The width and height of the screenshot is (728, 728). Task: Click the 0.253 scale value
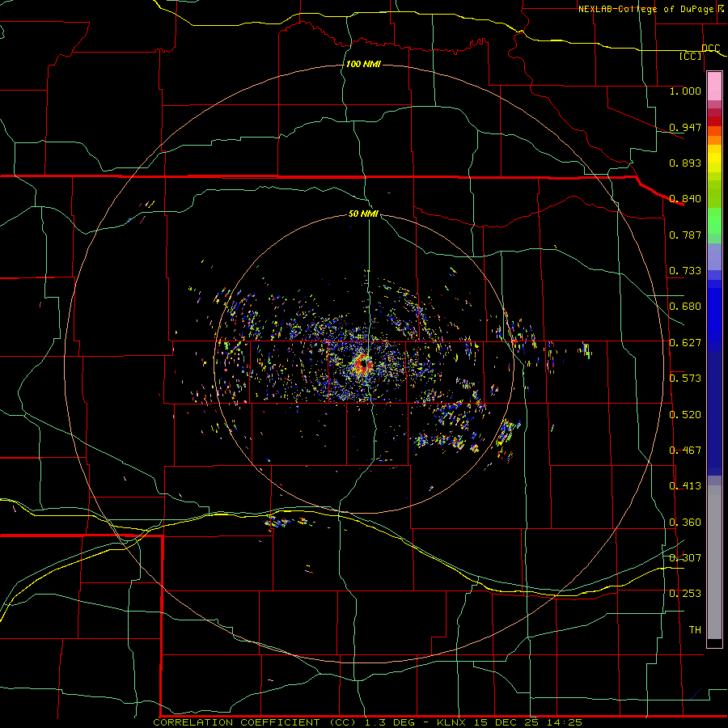[685, 594]
